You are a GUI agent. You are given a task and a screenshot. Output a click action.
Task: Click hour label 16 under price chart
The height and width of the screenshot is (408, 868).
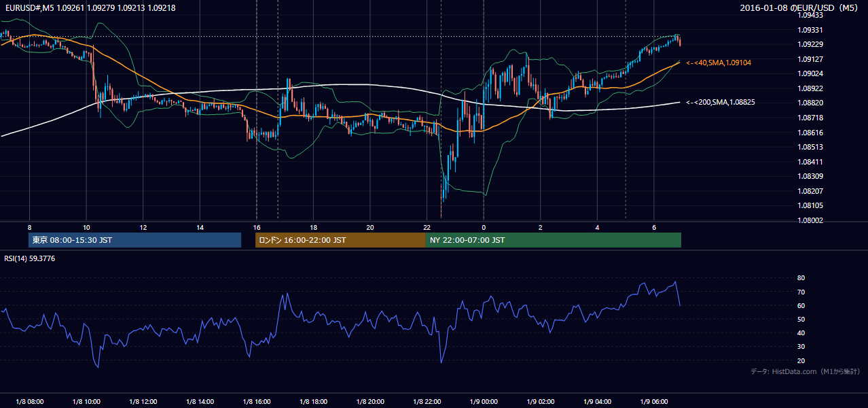(256, 227)
